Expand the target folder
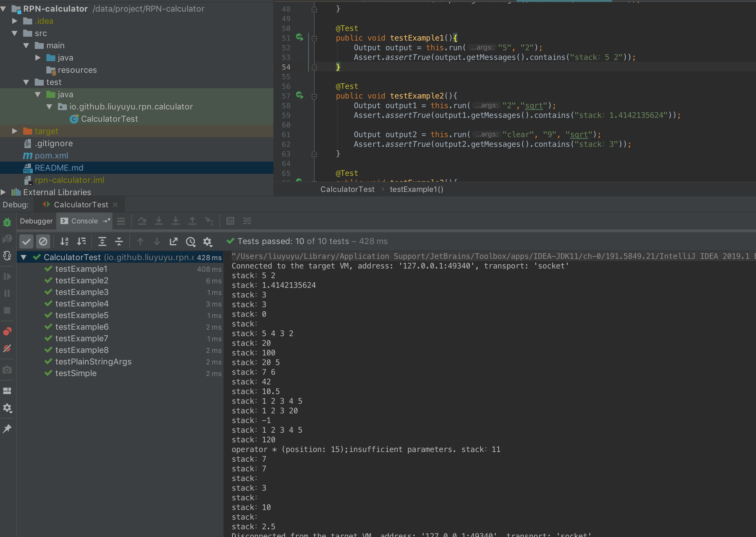 click(x=14, y=131)
